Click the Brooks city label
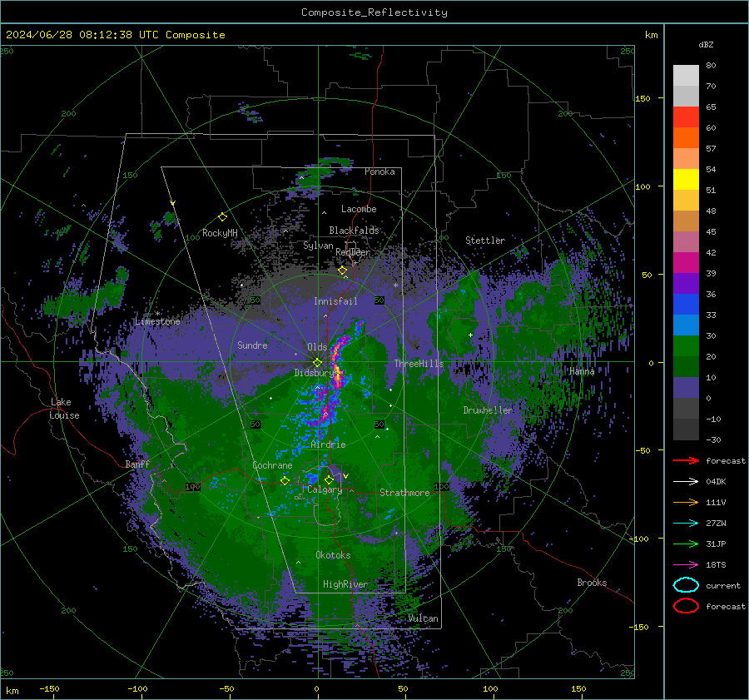This screenshot has height=700, width=749. (x=592, y=583)
